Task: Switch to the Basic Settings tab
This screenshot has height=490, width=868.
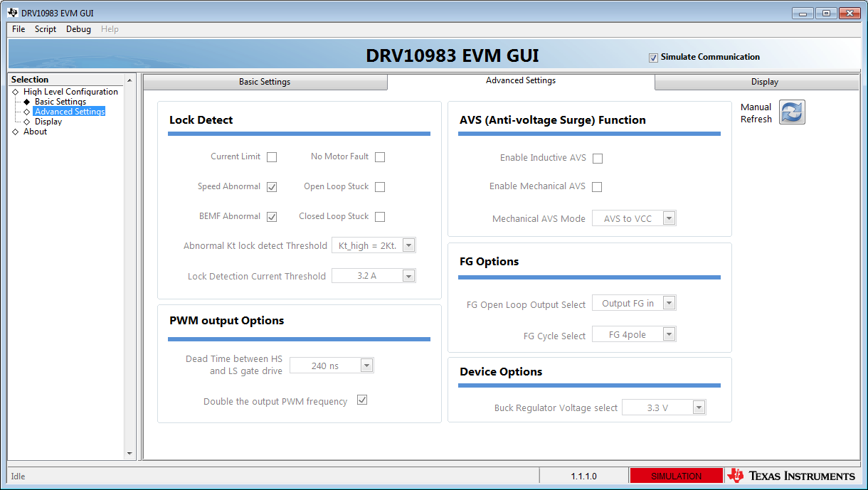Action: pyautogui.click(x=265, y=82)
